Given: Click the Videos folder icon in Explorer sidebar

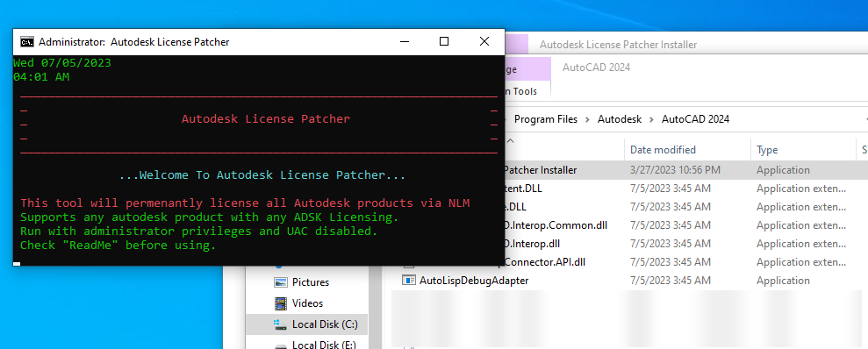Looking at the screenshot, I should point(281,303).
